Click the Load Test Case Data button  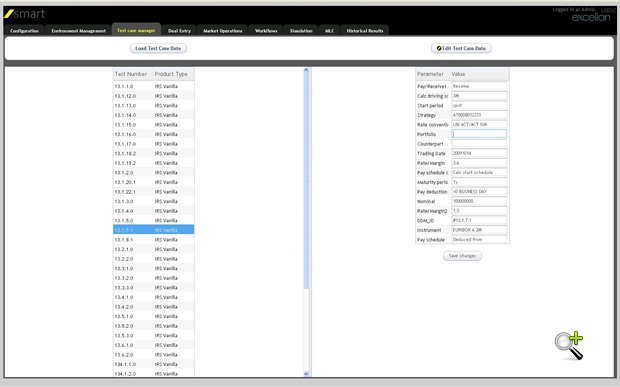pos(158,48)
